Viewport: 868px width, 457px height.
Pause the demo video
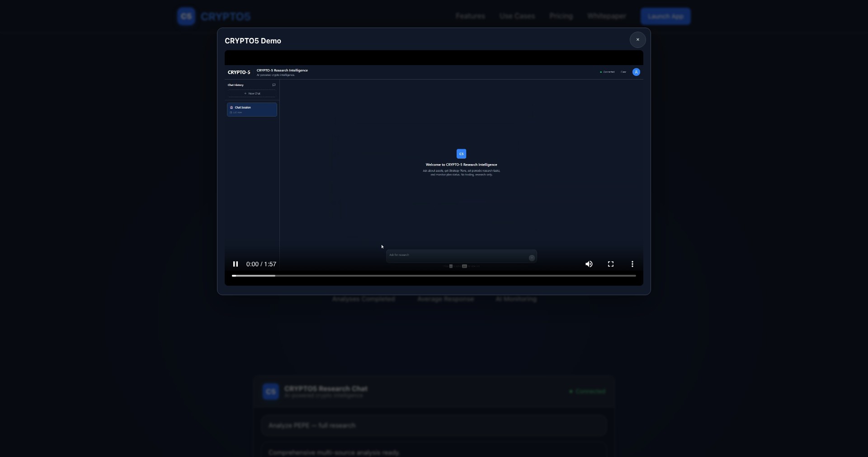236,264
